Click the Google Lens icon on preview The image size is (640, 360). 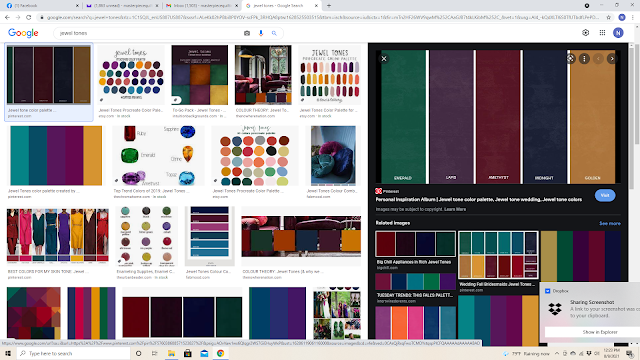pos(570,59)
